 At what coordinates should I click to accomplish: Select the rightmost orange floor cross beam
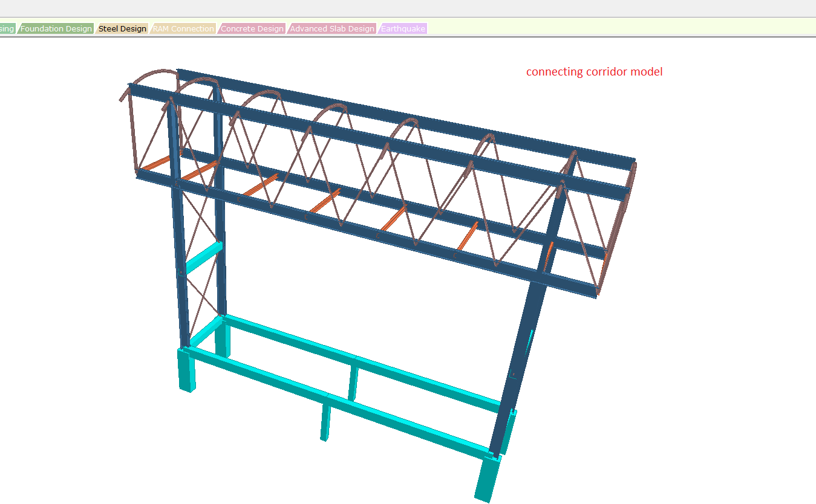(549, 257)
